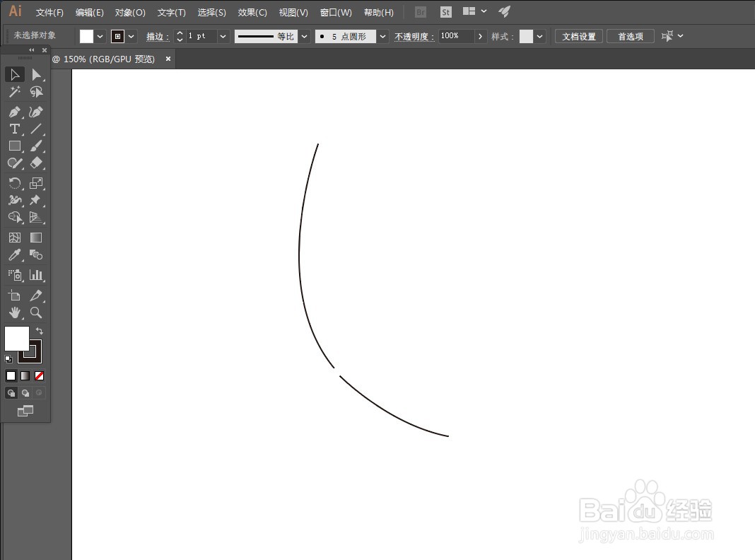This screenshot has height=560, width=755.
Task: Activate the Artboard tool
Action: [14, 295]
